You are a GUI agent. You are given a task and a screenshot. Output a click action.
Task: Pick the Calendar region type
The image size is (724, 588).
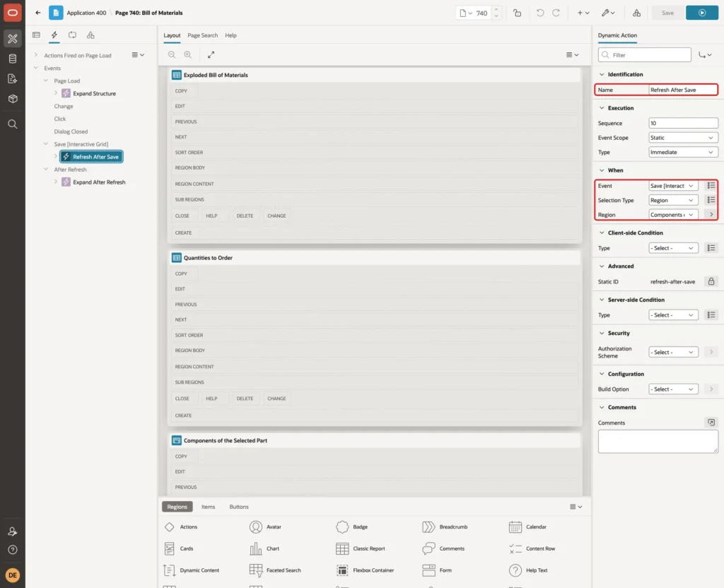coord(527,527)
